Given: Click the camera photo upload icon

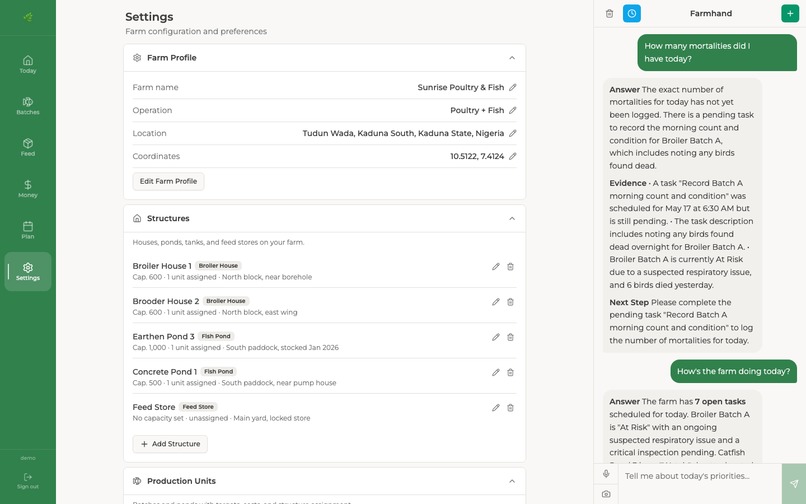Looking at the screenshot, I should pos(606,494).
